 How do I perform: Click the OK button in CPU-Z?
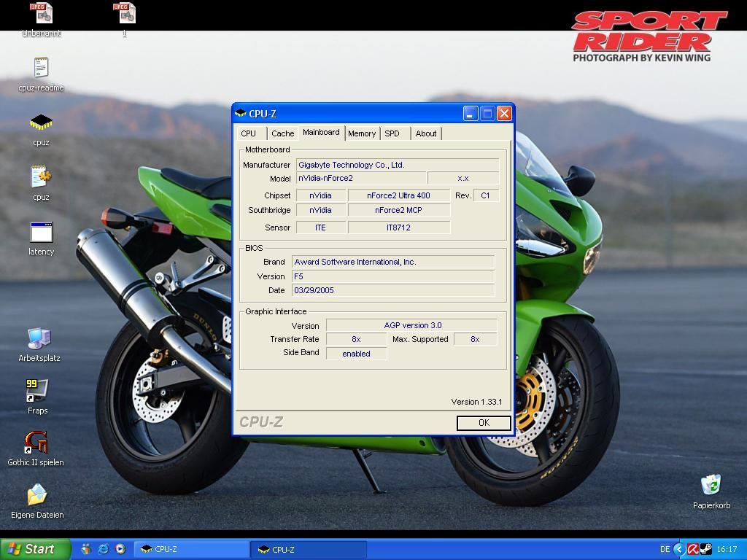click(484, 423)
